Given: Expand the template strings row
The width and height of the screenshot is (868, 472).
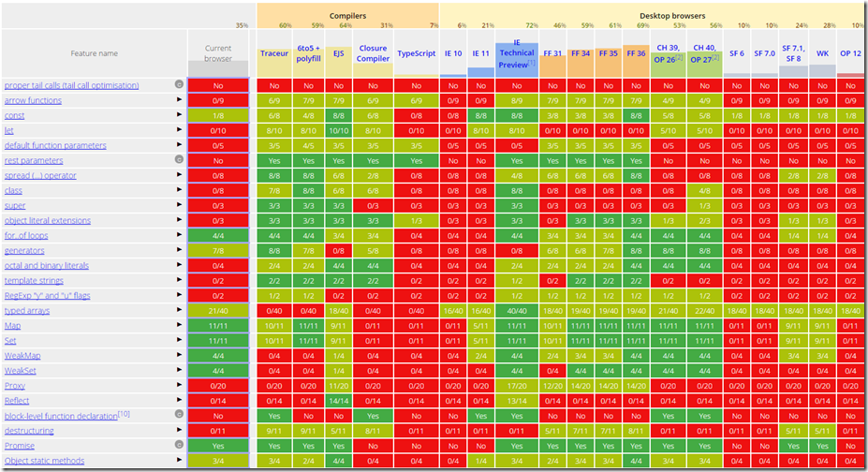Looking at the screenshot, I should [179, 279].
